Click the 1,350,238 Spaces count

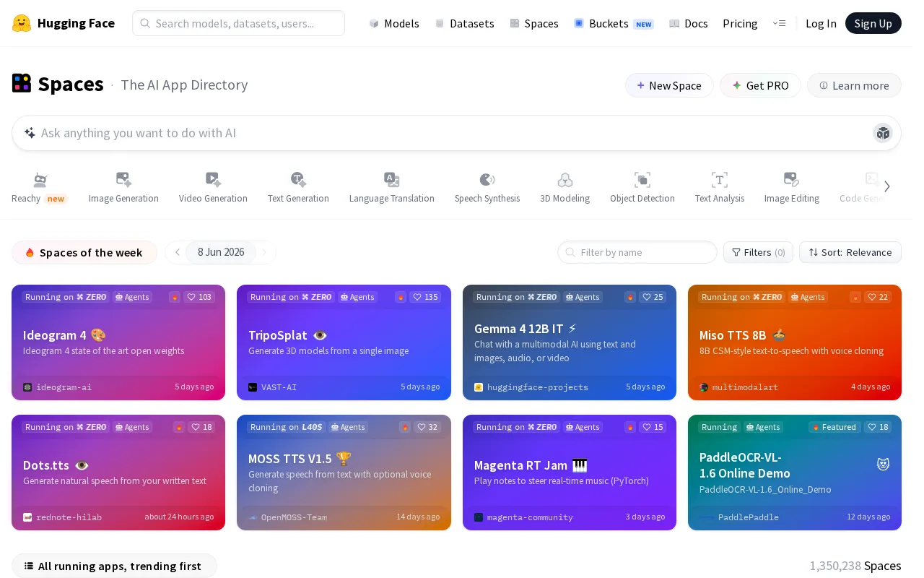pos(855,566)
